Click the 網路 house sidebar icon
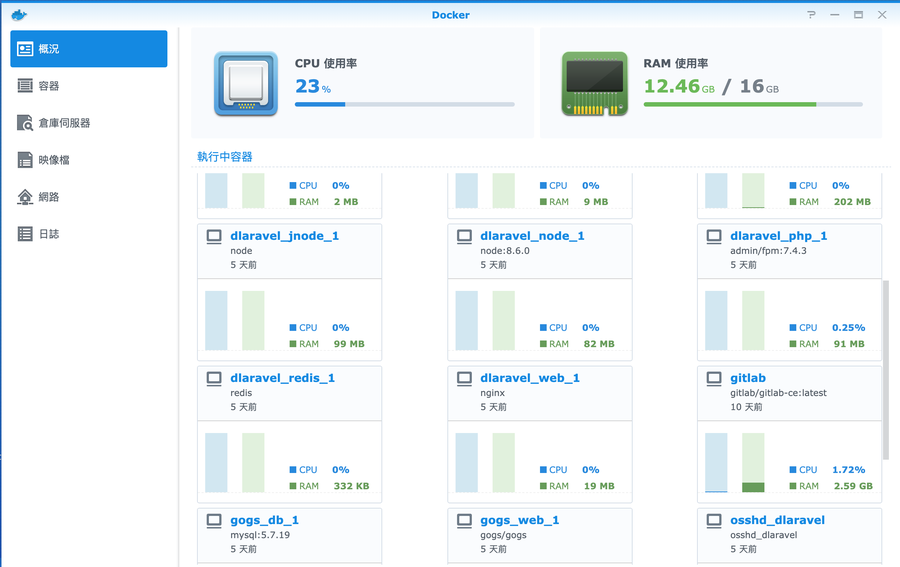 (25, 197)
